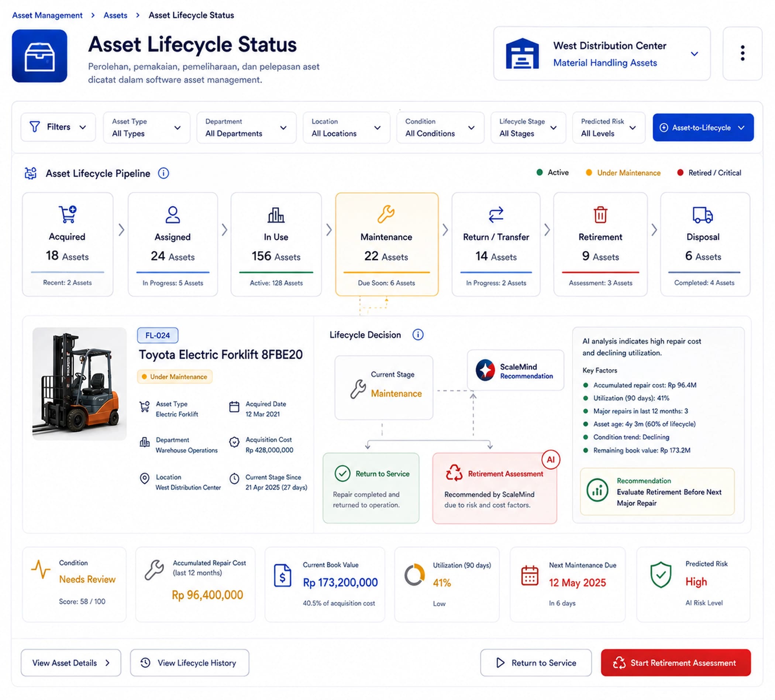Click the ScaleMind logo icon
Image resolution: width=775 pixels, height=700 pixels.
click(x=485, y=370)
